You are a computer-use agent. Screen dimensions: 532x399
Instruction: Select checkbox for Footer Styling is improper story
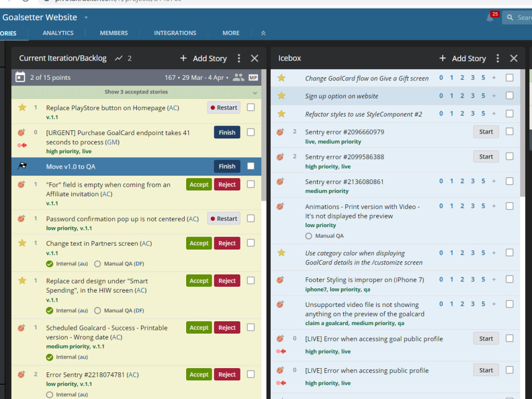tap(510, 279)
